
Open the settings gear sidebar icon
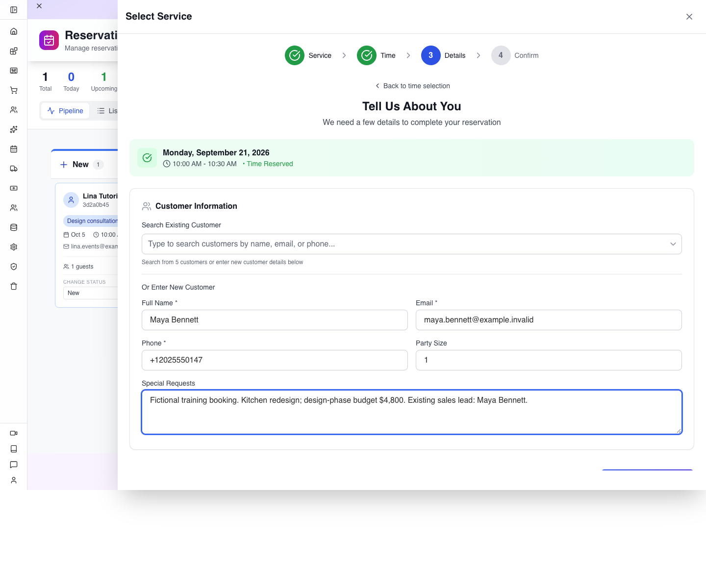click(x=14, y=247)
